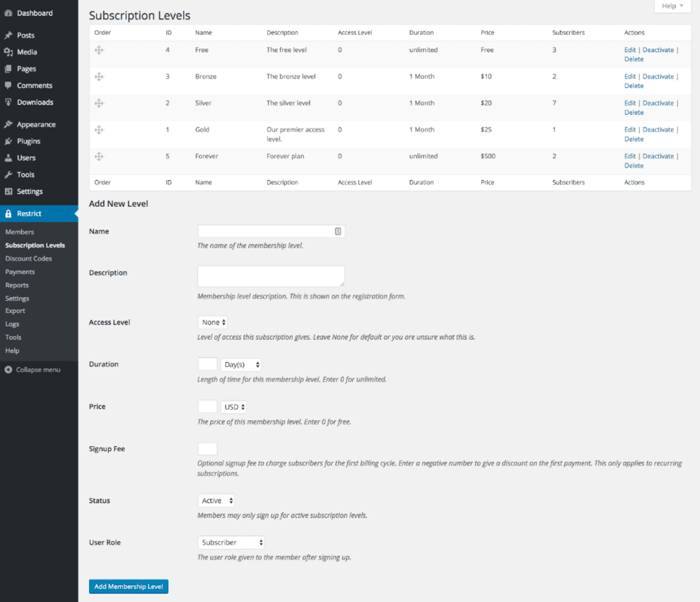700x602 pixels.
Task: Select the Posts pushpin icon
Action: click(x=9, y=35)
